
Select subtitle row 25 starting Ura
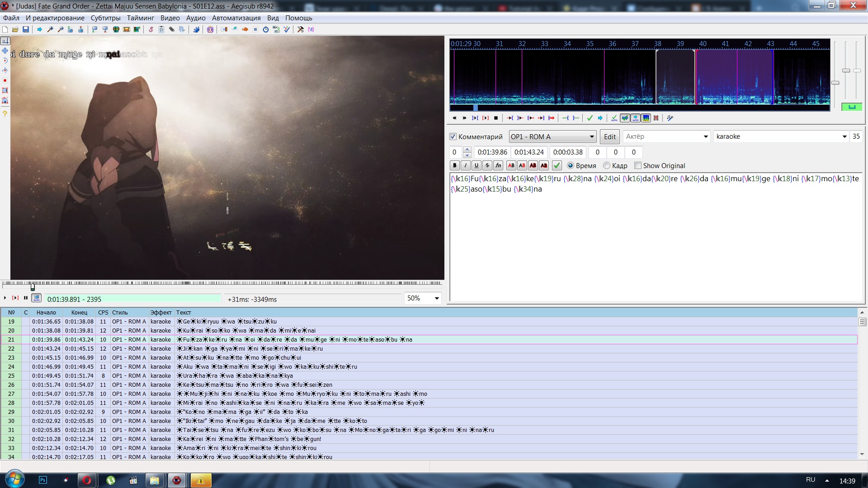(x=235, y=376)
